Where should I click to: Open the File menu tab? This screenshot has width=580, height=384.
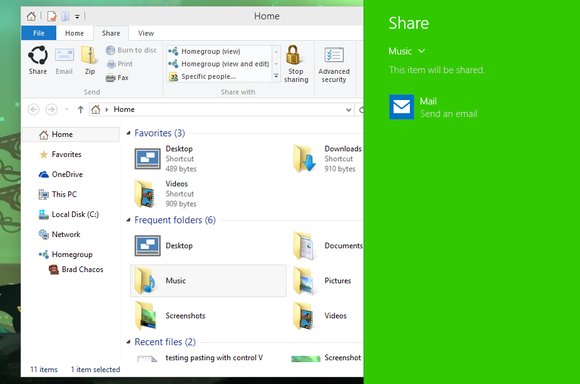click(x=39, y=33)
